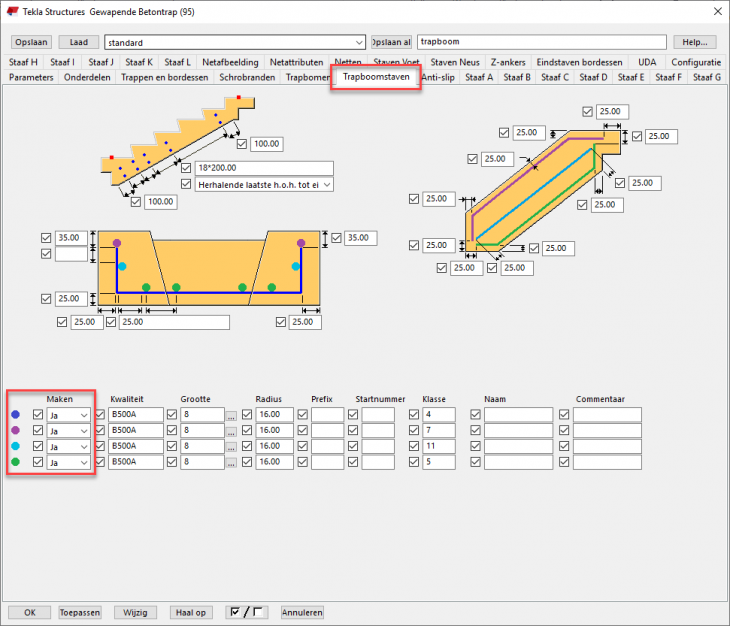Open the 'Herhalende laatste h.o.h.' dropdown
Screen dimensions: 730x626
[x=326, y=184]
